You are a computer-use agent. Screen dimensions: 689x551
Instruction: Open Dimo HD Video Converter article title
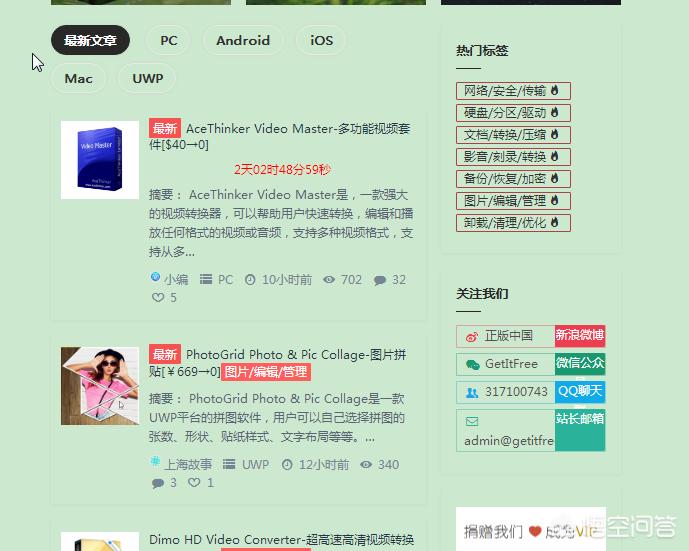click(x=281, y=539)
